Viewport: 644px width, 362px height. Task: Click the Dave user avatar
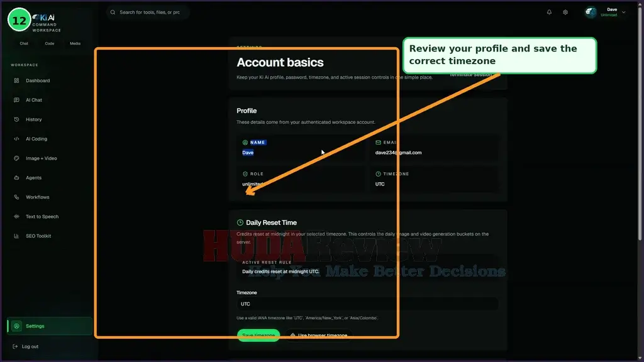591,13
